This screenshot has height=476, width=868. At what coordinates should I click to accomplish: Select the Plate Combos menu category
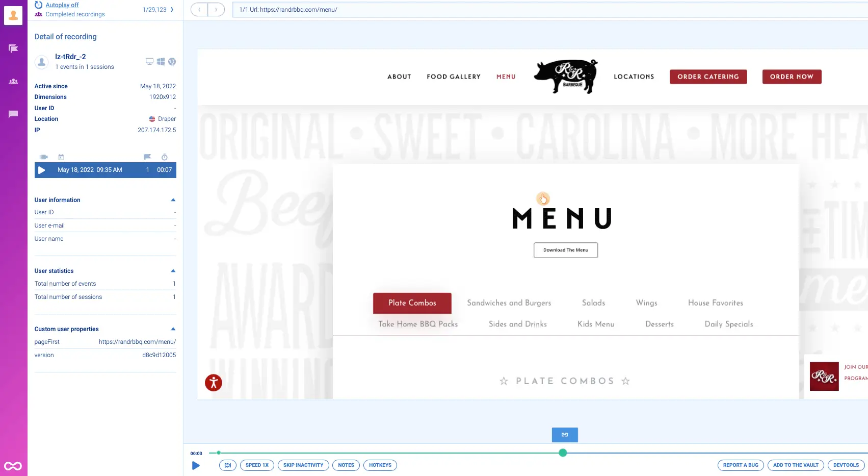[x=412, y=303]
